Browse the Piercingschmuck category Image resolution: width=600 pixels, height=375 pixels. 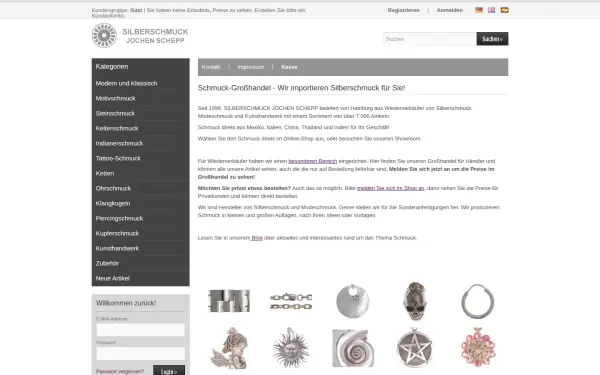(x=119, y=218)
